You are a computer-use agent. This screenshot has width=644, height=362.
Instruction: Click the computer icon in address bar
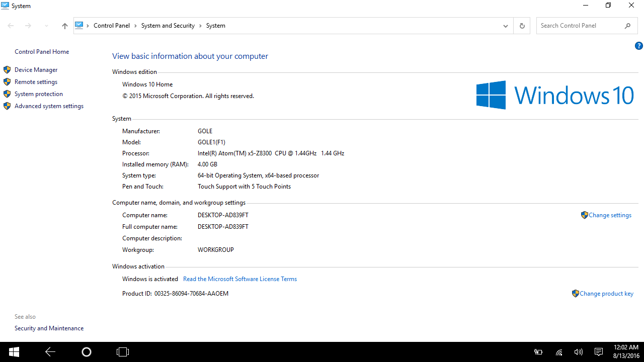click(x=79, y=25)
